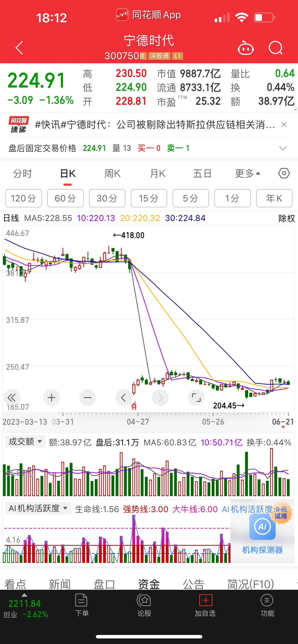Tap the current price 224.91

click(x=37, y=80)
